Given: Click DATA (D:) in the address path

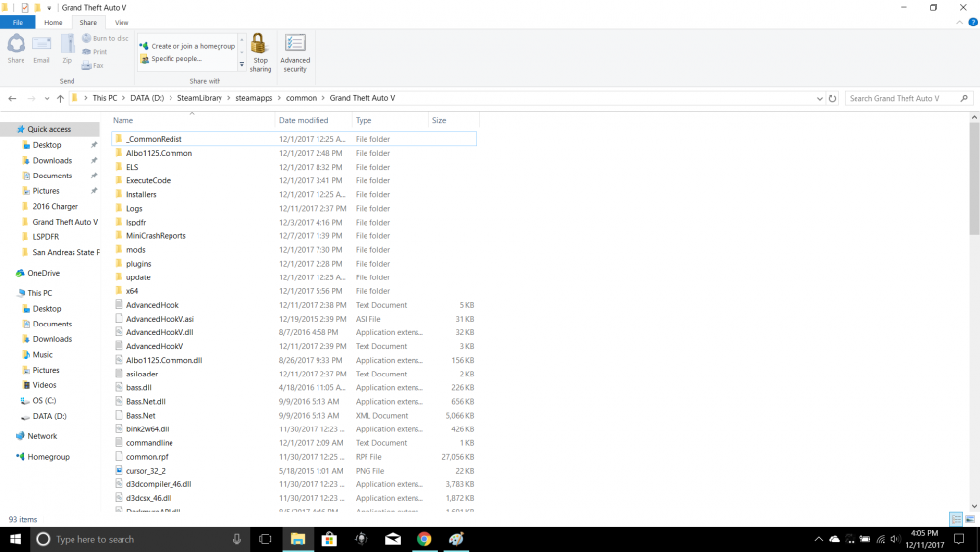Looking at the screenshot, I should tap(147, 98).
